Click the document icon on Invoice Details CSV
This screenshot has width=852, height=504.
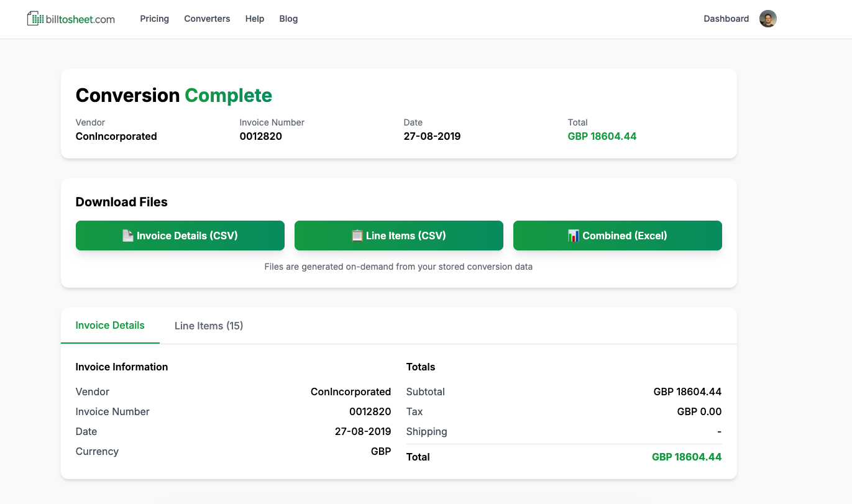click(x=128, y=236)
